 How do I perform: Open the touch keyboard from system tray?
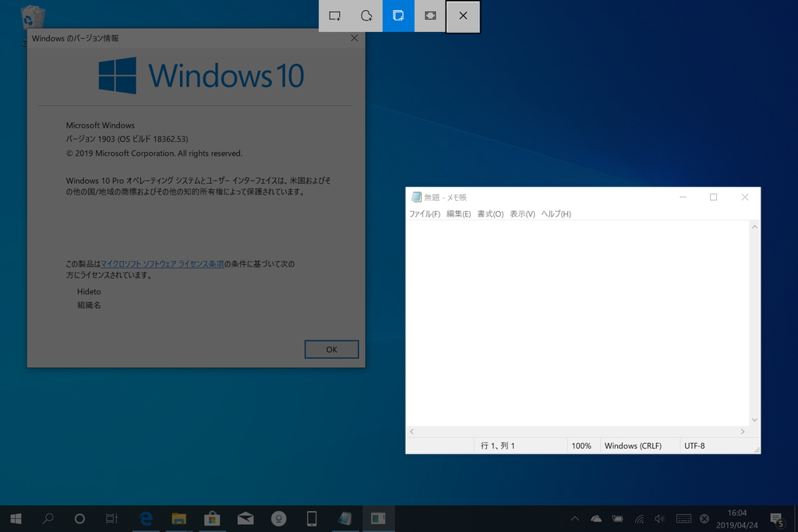pos(683,518)
